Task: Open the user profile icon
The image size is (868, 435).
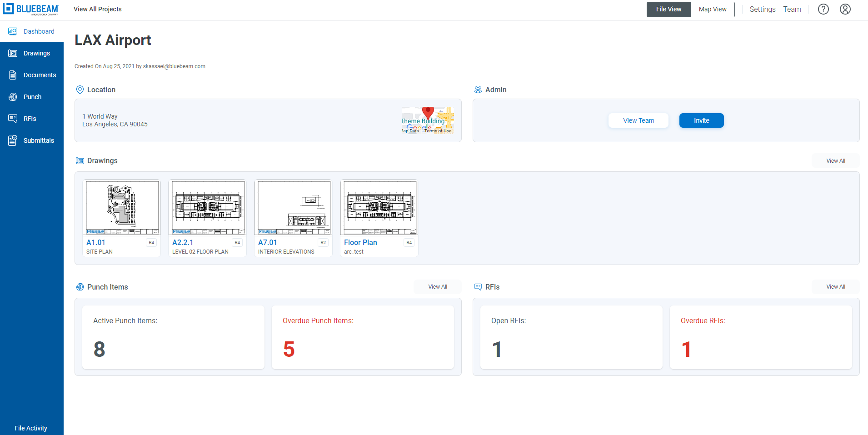Action: (x=845, y=9)
